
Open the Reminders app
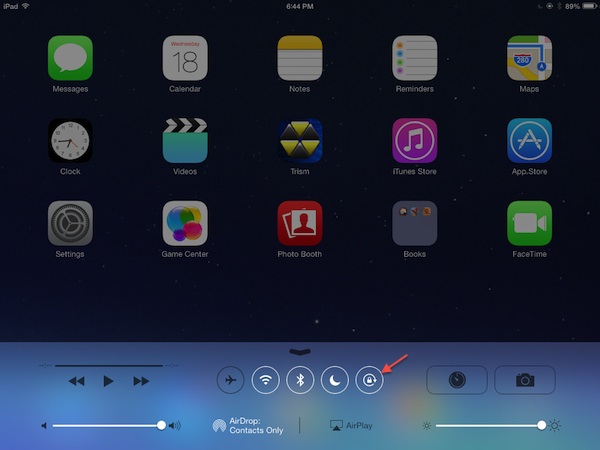pos(414,58)
